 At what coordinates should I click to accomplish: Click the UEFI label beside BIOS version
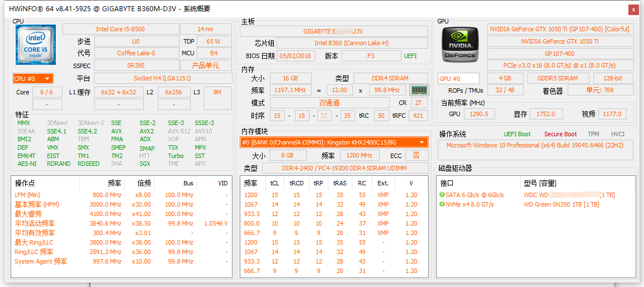click(410, 56)
